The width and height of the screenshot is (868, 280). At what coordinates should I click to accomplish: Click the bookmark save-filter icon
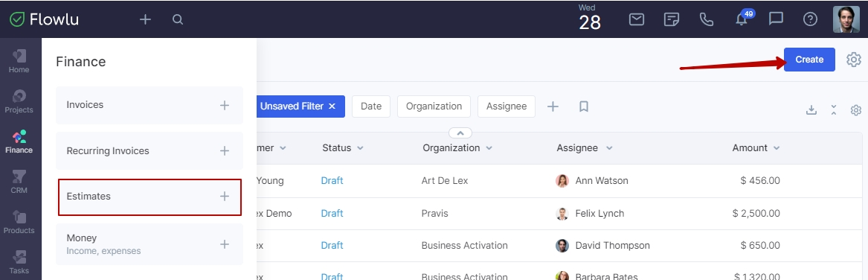583,106
